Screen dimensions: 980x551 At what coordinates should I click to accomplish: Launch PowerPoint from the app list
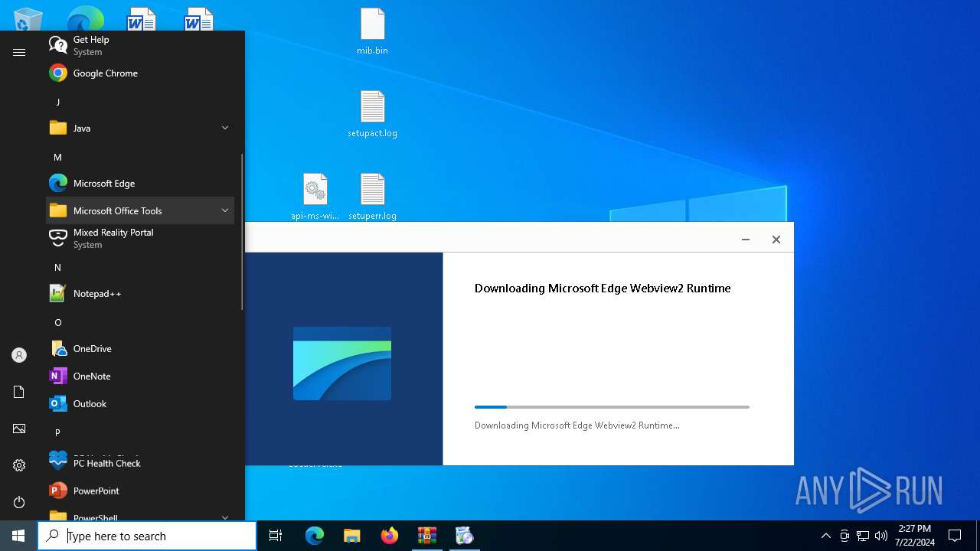(140, 491)
